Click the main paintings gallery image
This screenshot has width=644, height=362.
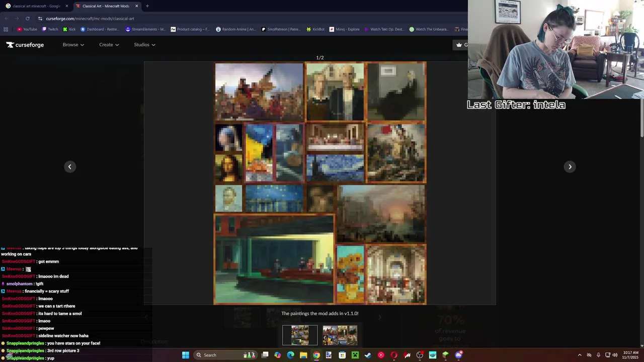click(x=320, y=184)
